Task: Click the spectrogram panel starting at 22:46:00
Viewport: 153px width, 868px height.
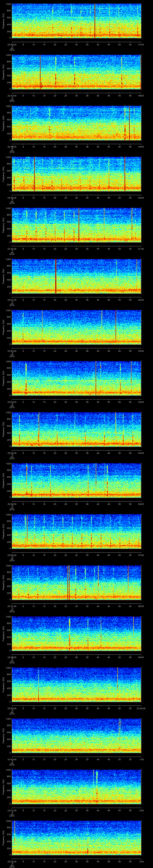Action: 77,21
